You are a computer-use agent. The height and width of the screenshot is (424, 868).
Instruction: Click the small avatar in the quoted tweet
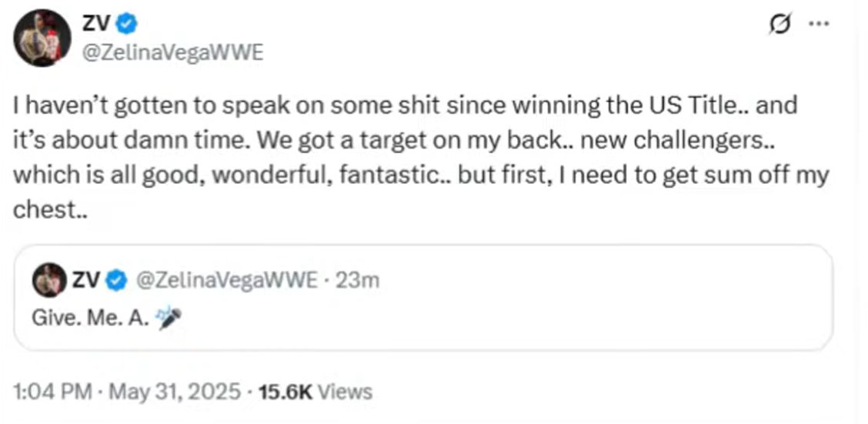48,280
